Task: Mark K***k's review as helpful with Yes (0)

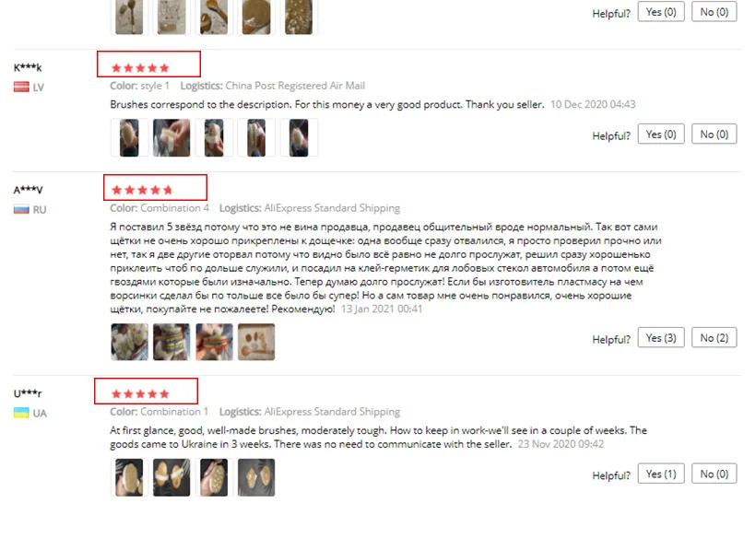Action: pos(661,134)
